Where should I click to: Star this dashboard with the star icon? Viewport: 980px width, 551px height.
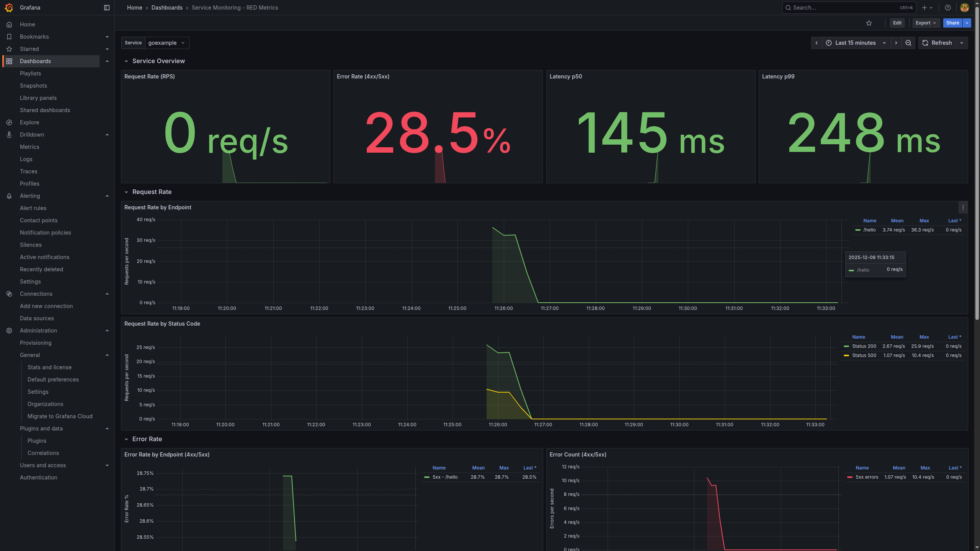869,23
